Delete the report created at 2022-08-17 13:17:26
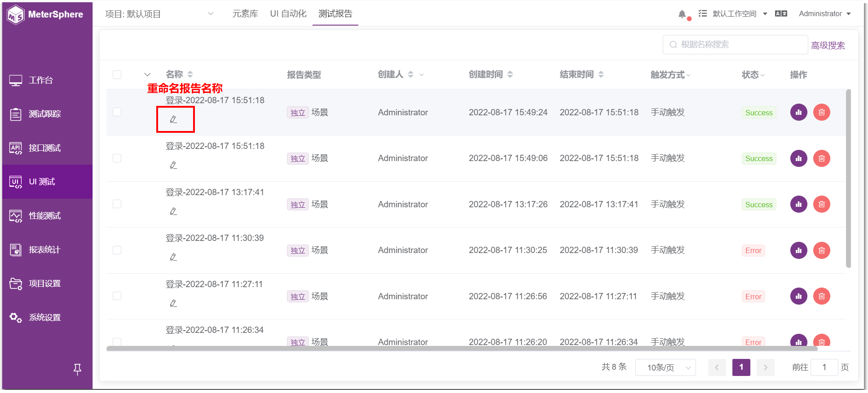This screenshot has height=393, width=868. (x=821, y=204)
